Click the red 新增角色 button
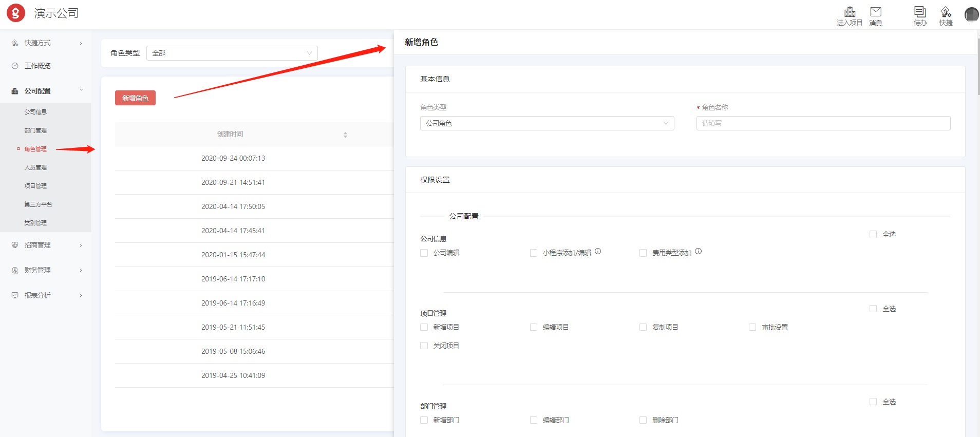 (135, 98)
